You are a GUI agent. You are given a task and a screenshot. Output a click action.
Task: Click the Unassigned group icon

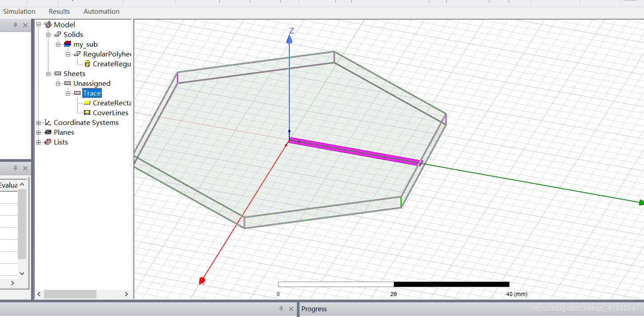[68, 83]
